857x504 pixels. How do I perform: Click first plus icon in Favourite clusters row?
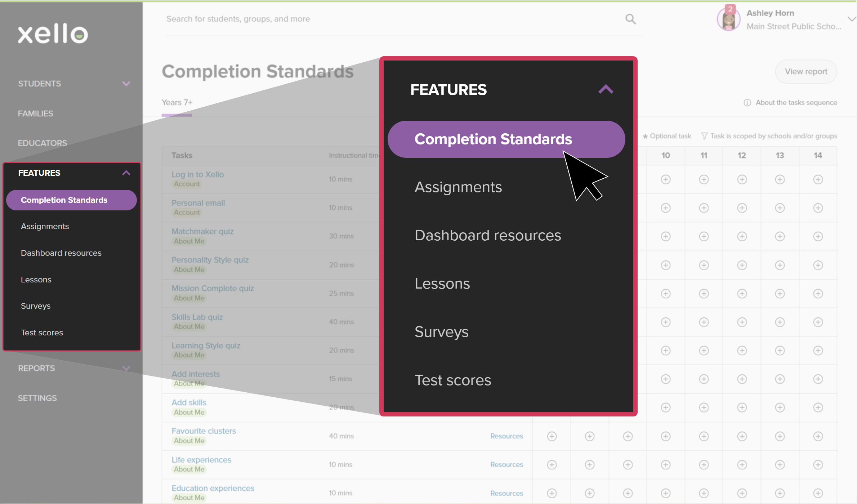552,436
